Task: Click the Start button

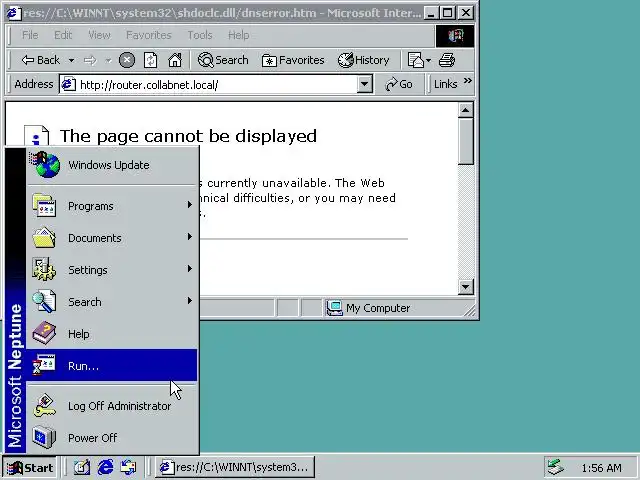Action: tap(30, 467)
